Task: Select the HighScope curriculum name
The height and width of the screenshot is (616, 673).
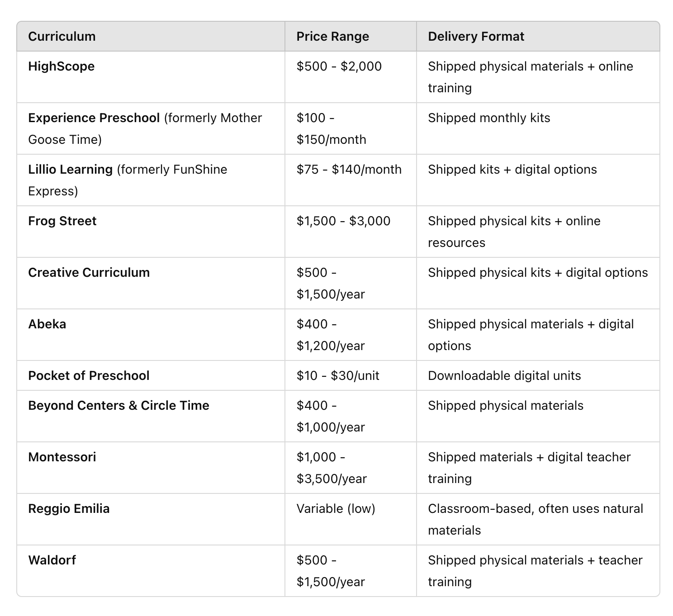Action: pos(61,66)
